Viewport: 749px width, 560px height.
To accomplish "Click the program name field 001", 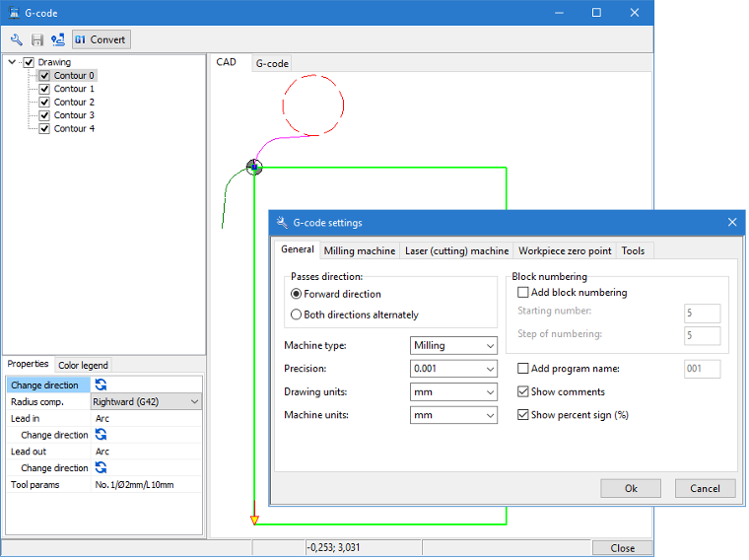I will coord(702,369).
